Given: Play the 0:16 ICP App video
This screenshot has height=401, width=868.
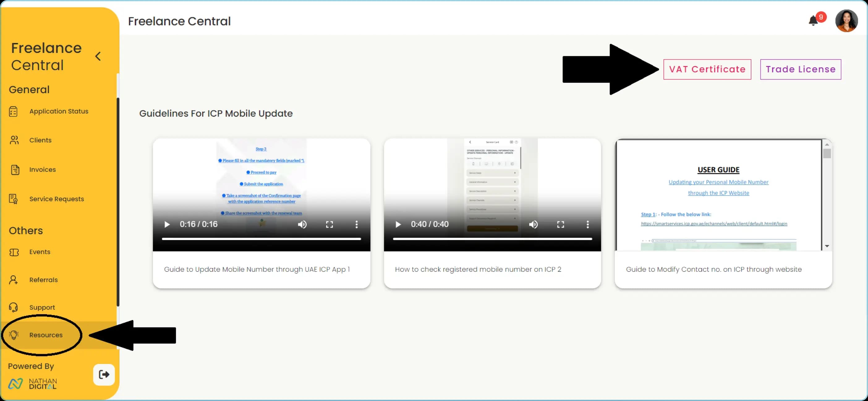Looking at the screenshot, I should [167, 225].
